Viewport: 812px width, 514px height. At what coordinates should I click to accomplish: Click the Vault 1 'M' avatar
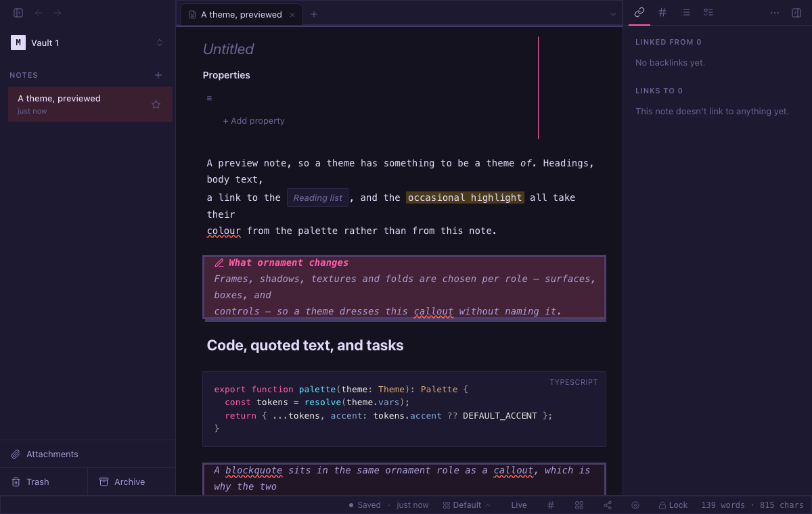click(18, 43)
